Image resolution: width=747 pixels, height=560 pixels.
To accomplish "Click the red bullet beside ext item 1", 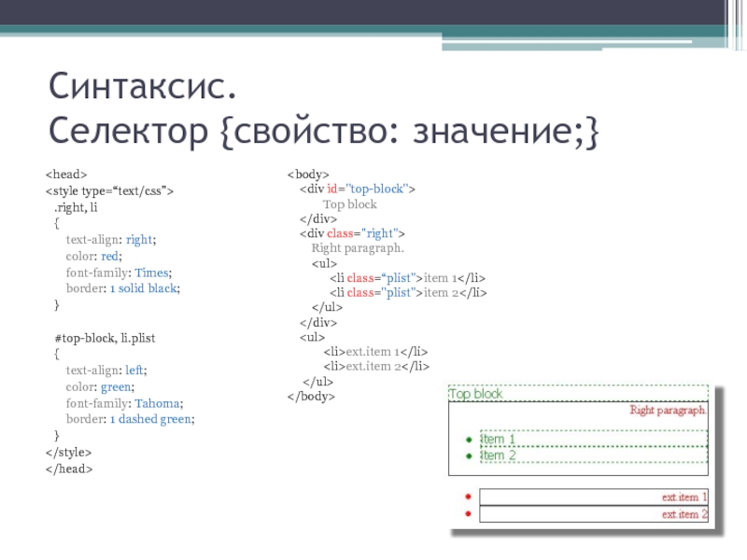I will tap(468, 497).
